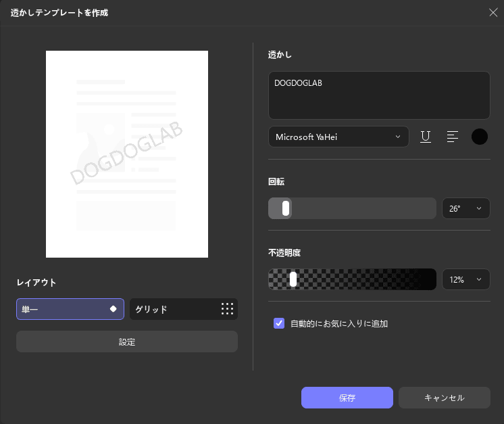Select the グリッド layout option
This screenshot has width=504, height=424.
pyautogui.click(x=169, y=309)
